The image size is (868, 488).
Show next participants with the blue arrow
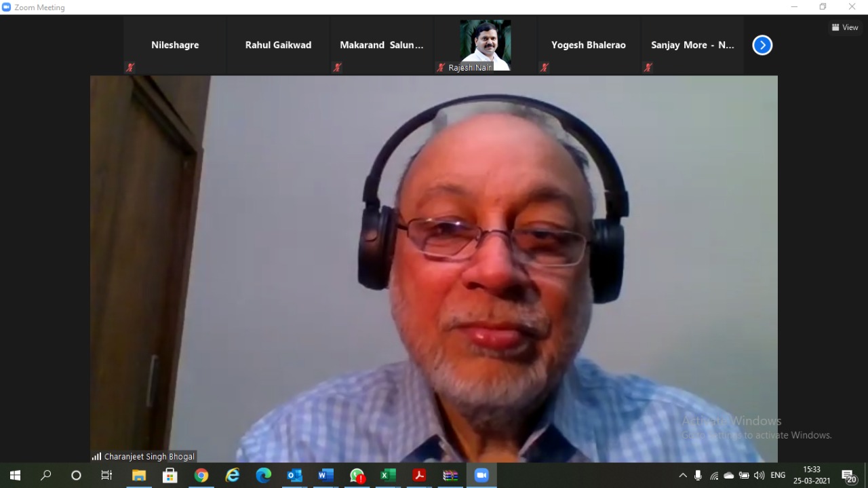pyautogui.click(x=762, y=45)
